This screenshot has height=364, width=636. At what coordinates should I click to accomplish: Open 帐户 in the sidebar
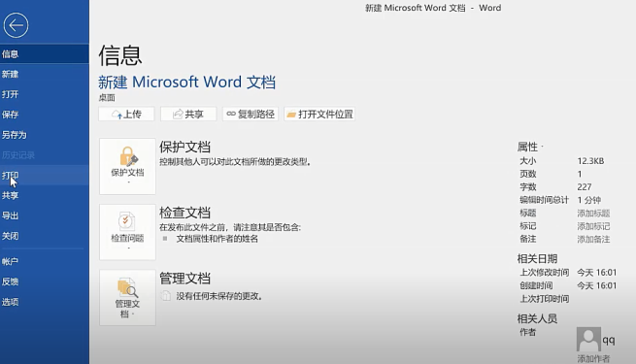pyautogui.click(x=45, y=261)
